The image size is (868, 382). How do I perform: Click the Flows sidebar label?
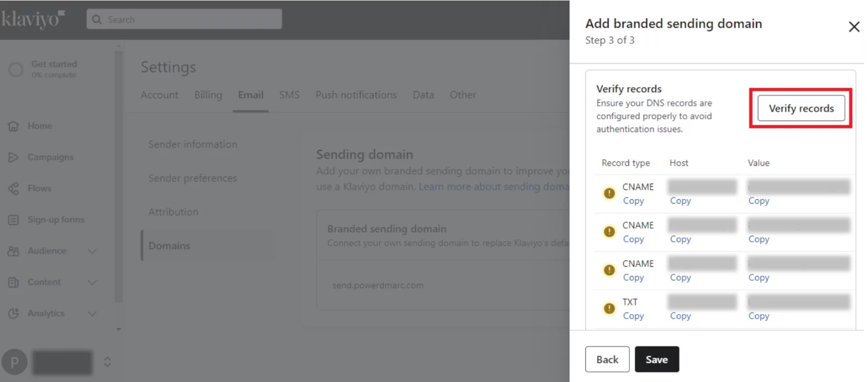[39, 188]
